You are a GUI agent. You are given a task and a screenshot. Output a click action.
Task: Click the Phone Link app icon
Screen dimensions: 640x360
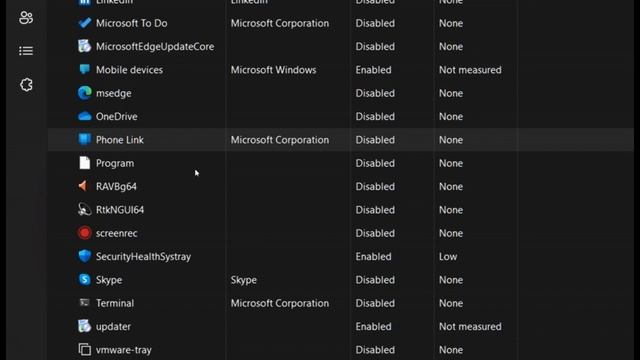(84, 140)
